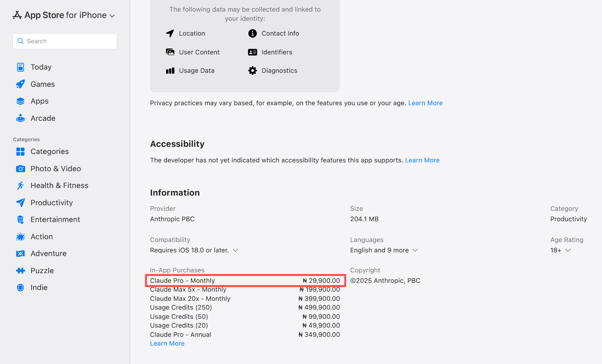Focus the Search input field
Viewport: 602px width, 364px height.
click(x=65, y=41)
